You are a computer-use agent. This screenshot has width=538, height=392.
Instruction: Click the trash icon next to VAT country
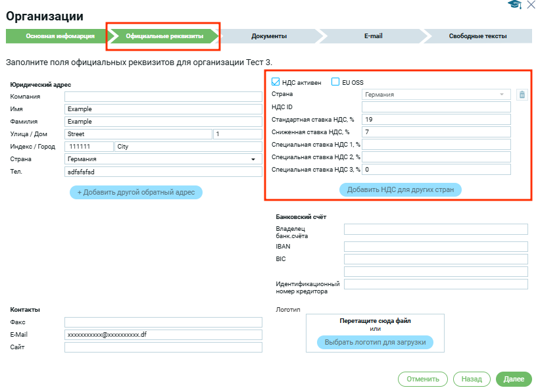522,95
